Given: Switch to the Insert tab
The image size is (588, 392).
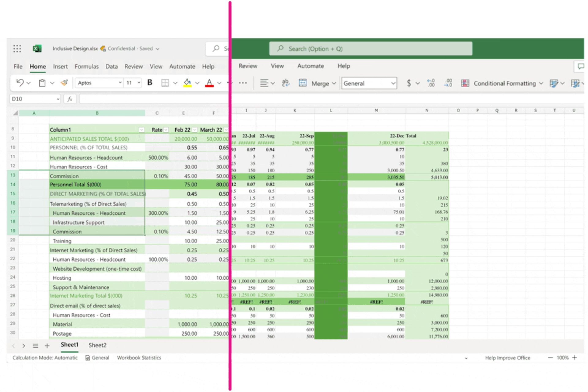Looking at the screenshot, I should pos(60,66).
